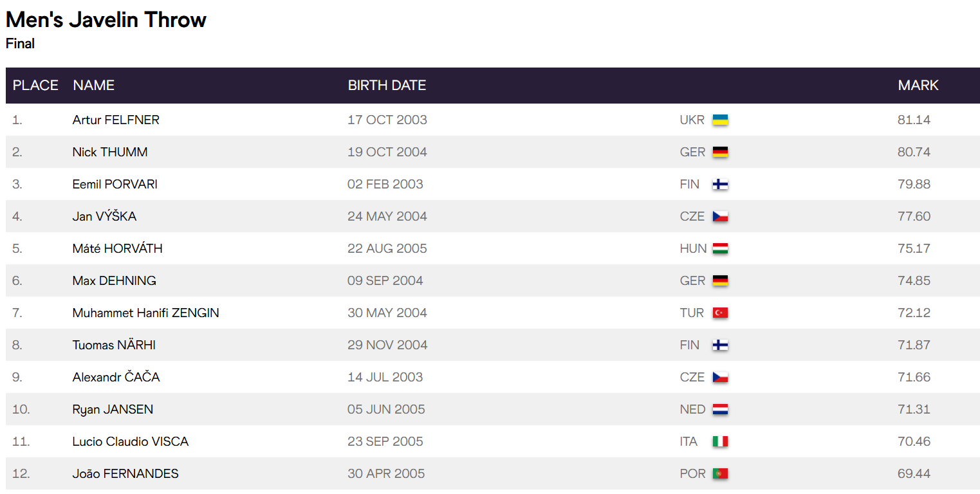Image resolution: width=980 pixels, height=494 pixels.
Task: Click the Portugal flag beside João Fernandes
Action: 720,473
